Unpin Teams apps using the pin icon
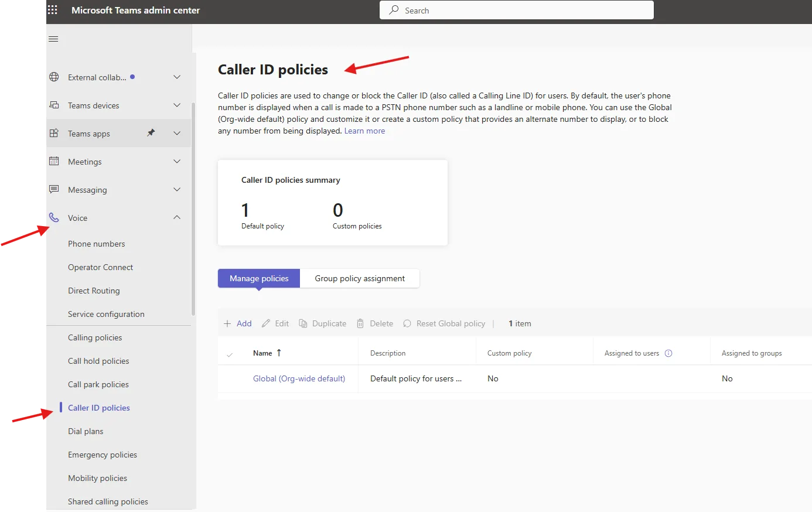Screen dimensions: 812x512 (151, 133)
